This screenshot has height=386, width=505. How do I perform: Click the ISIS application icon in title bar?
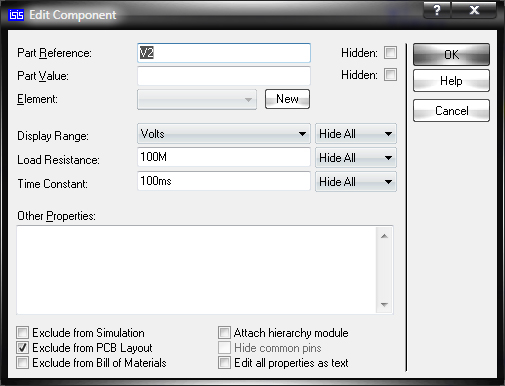click(16, 15)
